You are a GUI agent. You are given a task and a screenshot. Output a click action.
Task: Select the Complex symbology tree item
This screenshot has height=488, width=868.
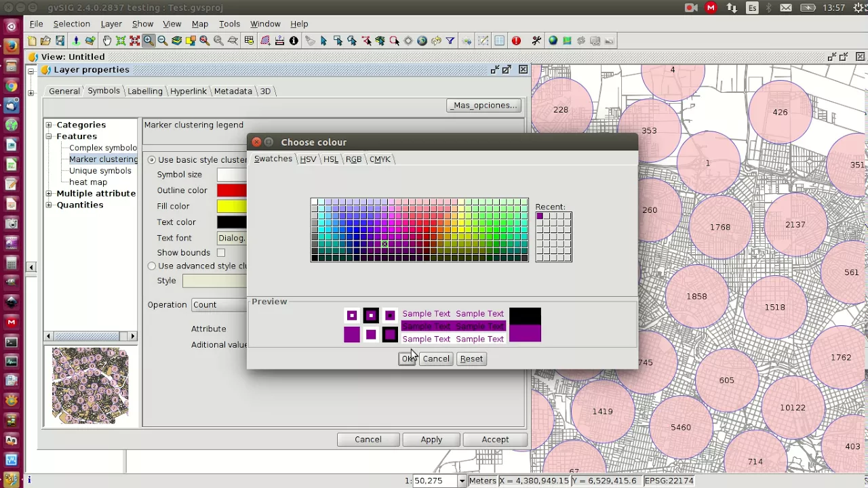pyautogui.click(x=103, y=148)
